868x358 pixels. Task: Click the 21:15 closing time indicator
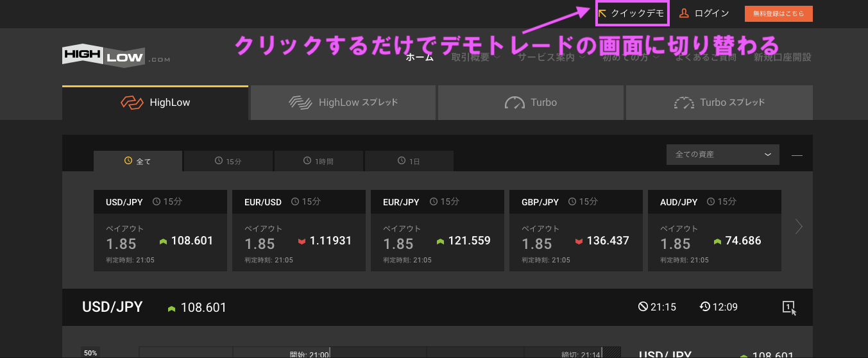tap(658, 307)
